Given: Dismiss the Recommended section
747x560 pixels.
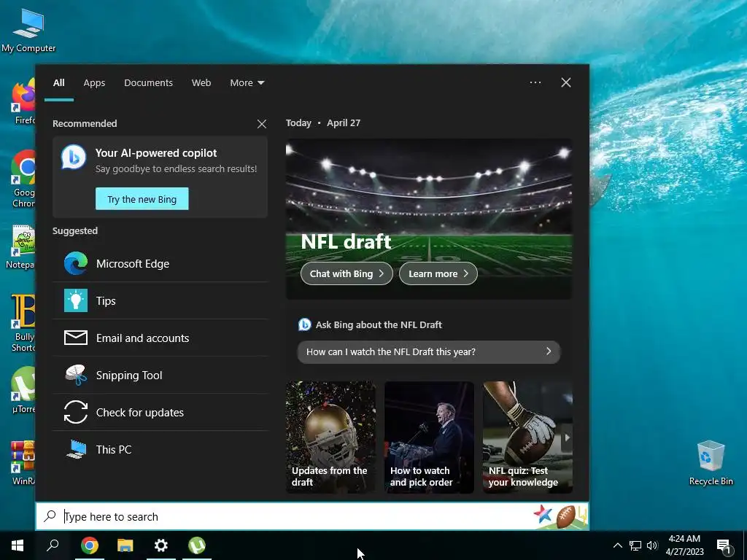Looking at the screenshot, I should pos(262,124).
